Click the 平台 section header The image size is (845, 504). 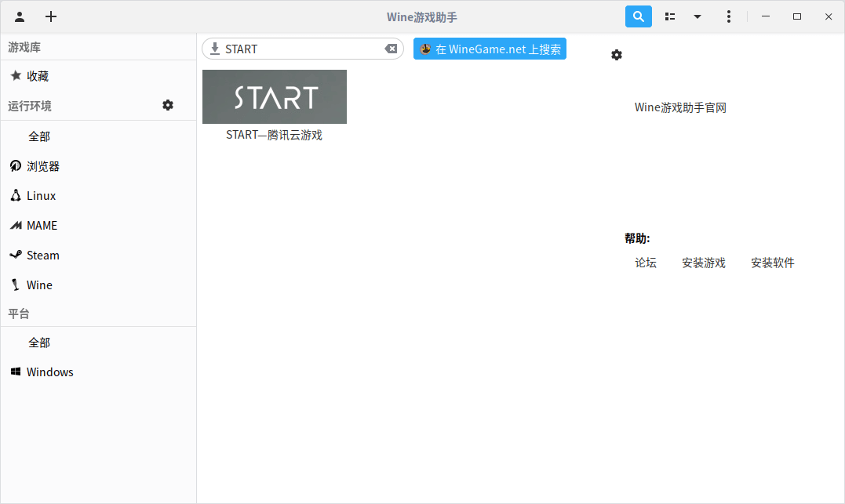19,314
